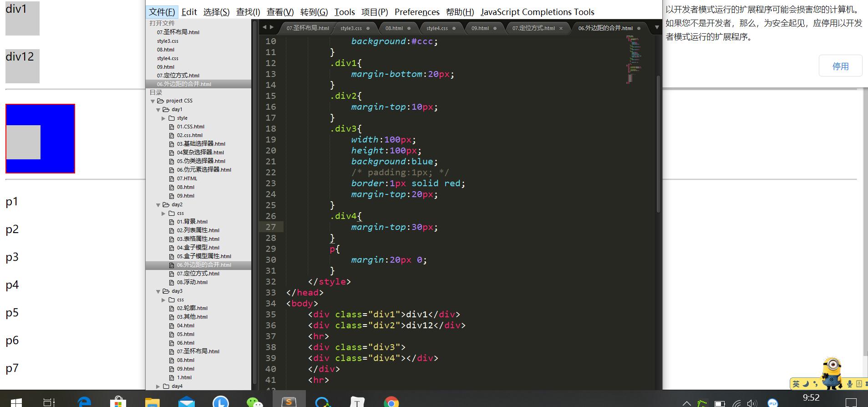This screenshot has height=407, width=868.
Task: Click the Minion desktop mascot
Action: [x=832, y=372]
